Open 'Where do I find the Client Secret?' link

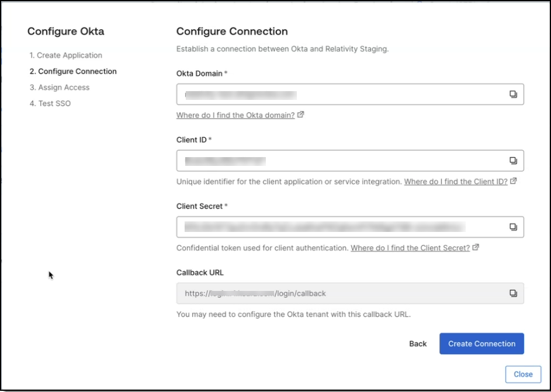(x=410, y=248)
